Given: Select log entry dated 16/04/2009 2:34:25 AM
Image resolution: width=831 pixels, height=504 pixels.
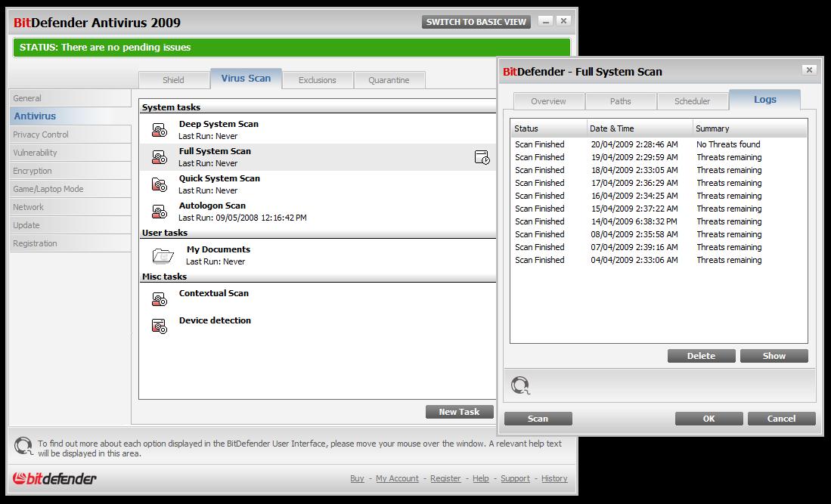Looking at the screenshot, I should tap(659, 196).
